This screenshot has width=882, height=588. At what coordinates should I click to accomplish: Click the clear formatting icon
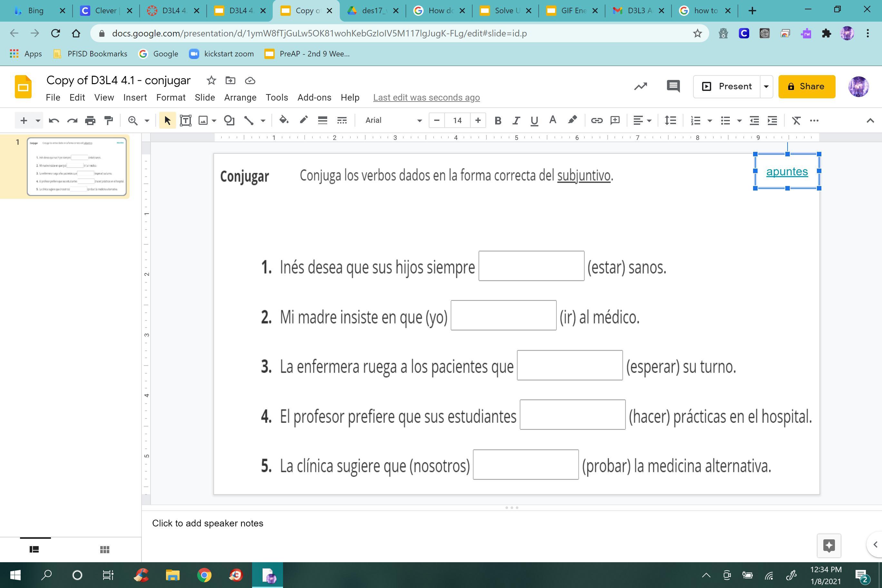[x=796, y=120]
